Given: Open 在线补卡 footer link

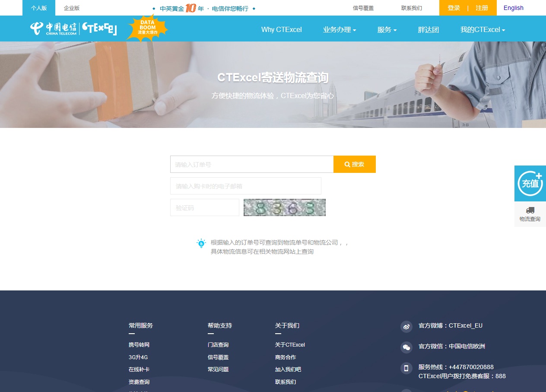Looking at the screenshot, I should point(139,370).
